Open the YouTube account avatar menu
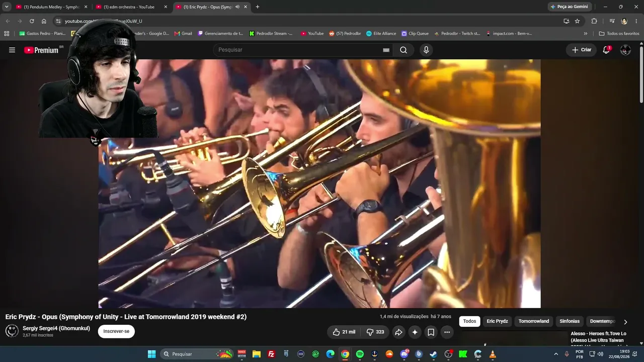 click(625, 50)
